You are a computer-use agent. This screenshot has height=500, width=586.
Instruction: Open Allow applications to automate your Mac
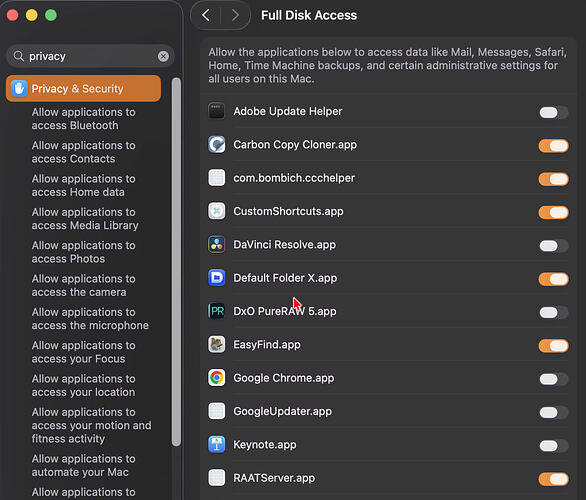(x=83, y=465)
